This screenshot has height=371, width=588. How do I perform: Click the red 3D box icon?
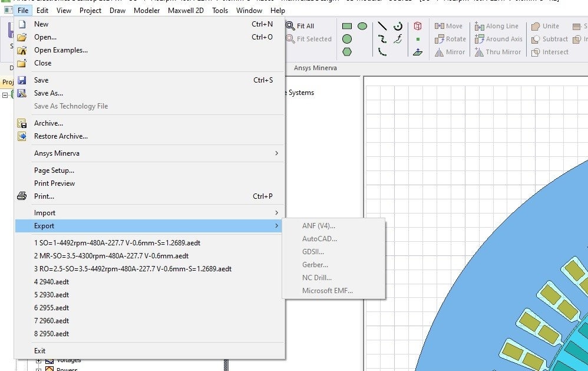418,26
